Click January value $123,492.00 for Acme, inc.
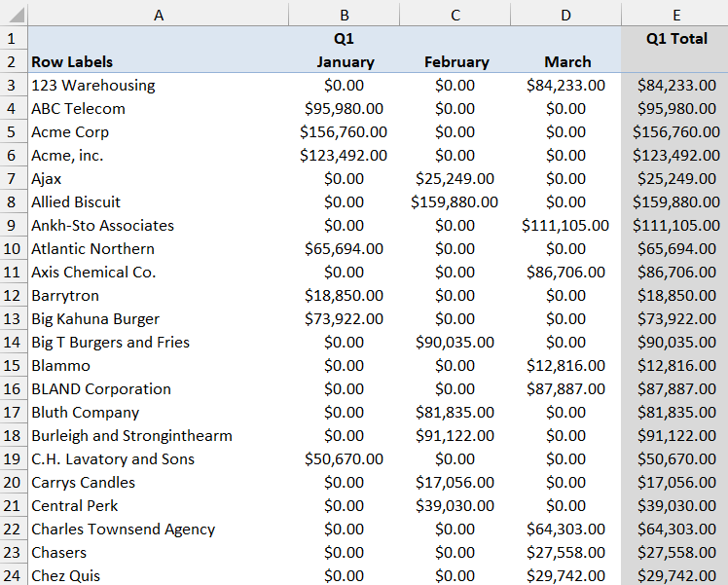728x585 pixels. tap(344, 155)
